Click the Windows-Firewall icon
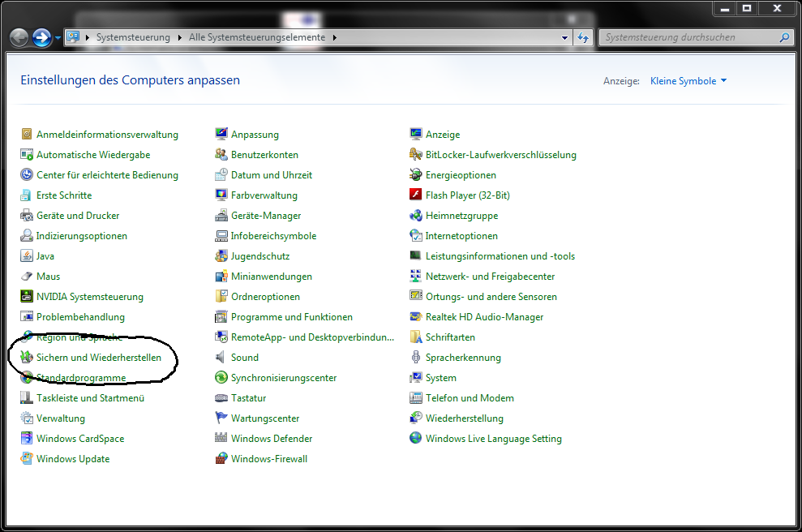The image size is (802, 532). (x=221, y=459)
